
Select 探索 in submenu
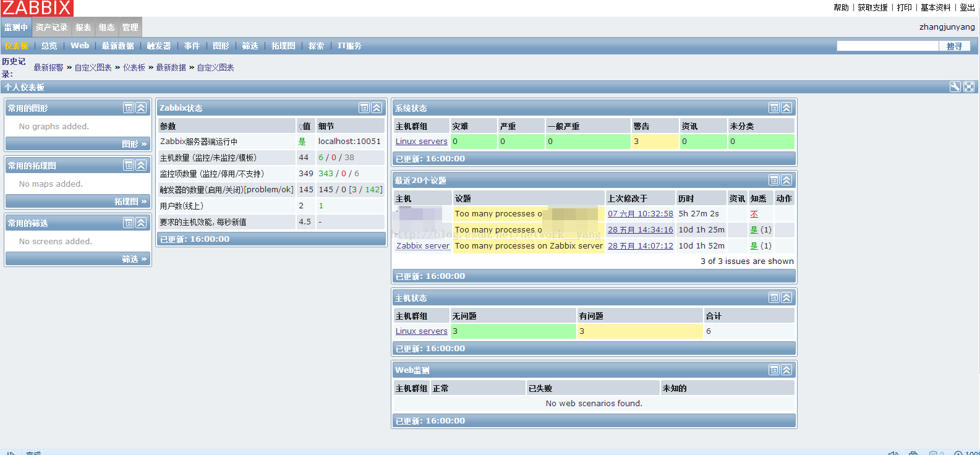(x=317, y=46)
